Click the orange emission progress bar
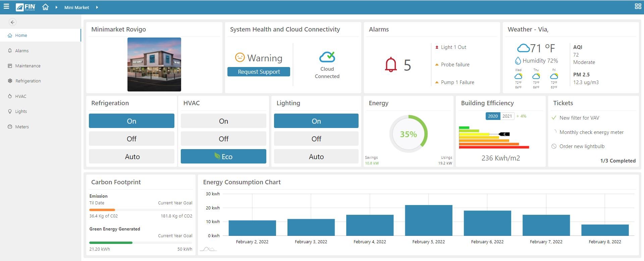644x261 pixels. (102, 210)
